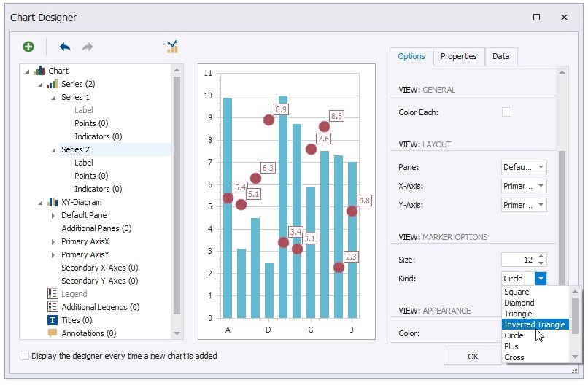This screenshot has height=385, width=588.
Task: Increase marker Size with up arrow
Action: 540,256
